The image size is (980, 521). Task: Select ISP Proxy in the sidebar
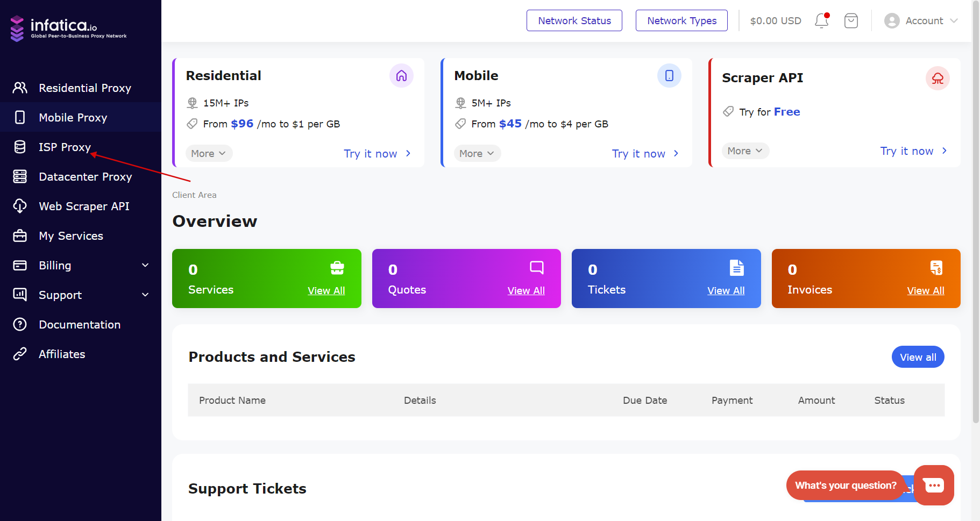[81, 147]
